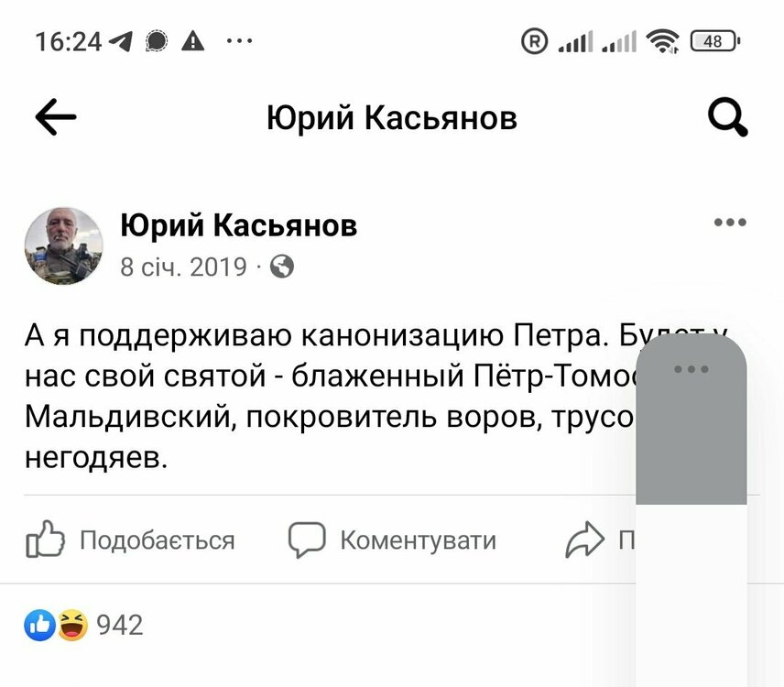784x687 pixels.
Task: Tap three dots on the gray overlay handle
Action: click(x=691, y=369)
